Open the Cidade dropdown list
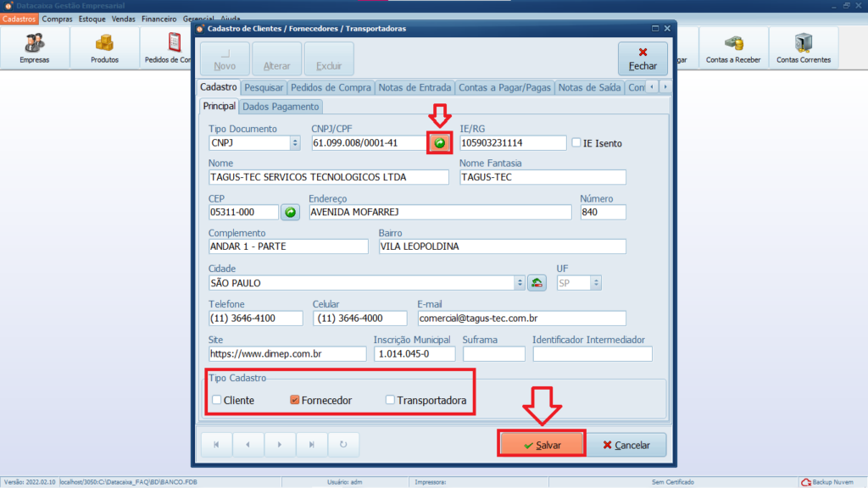This screenshot has height=488, width=868. 519,283
